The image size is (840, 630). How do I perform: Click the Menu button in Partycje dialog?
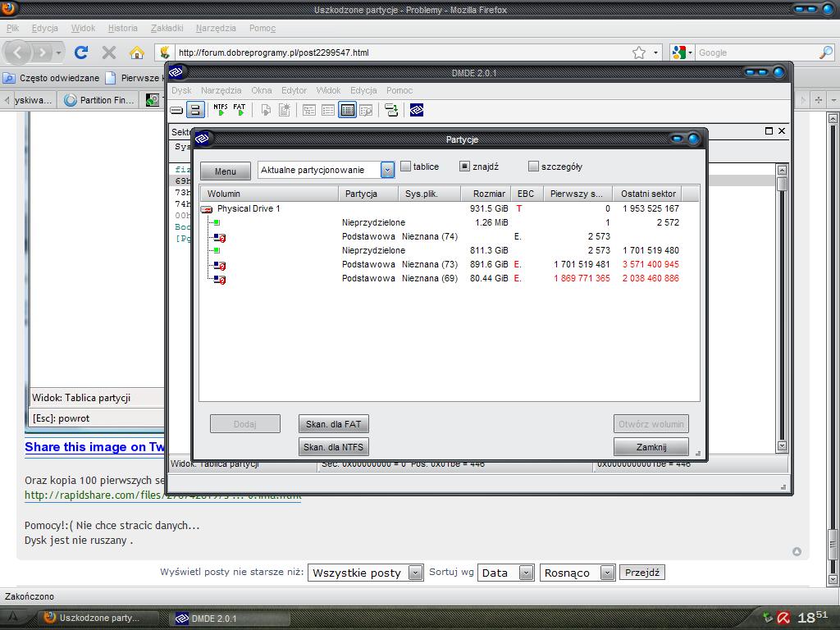[x=226, y=171]
